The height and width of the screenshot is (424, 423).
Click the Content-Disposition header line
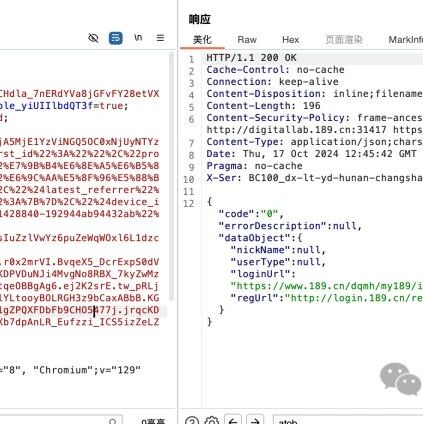(x=315, y=94)
